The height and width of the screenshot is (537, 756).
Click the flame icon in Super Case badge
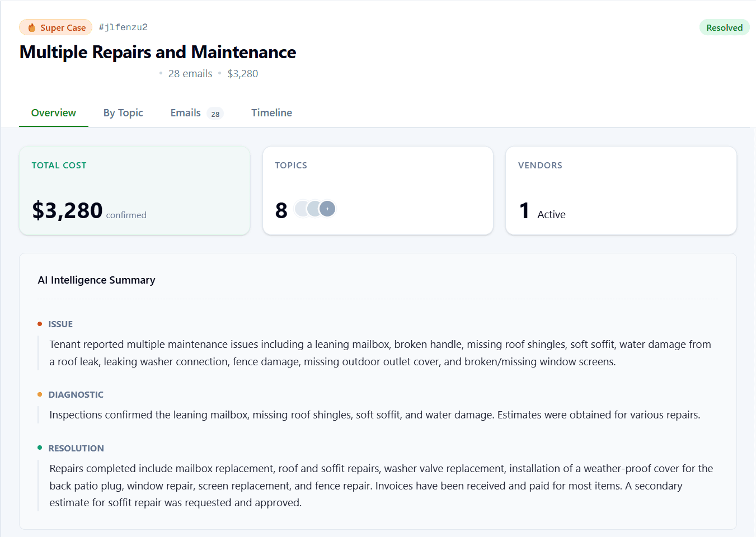point(32,27)
